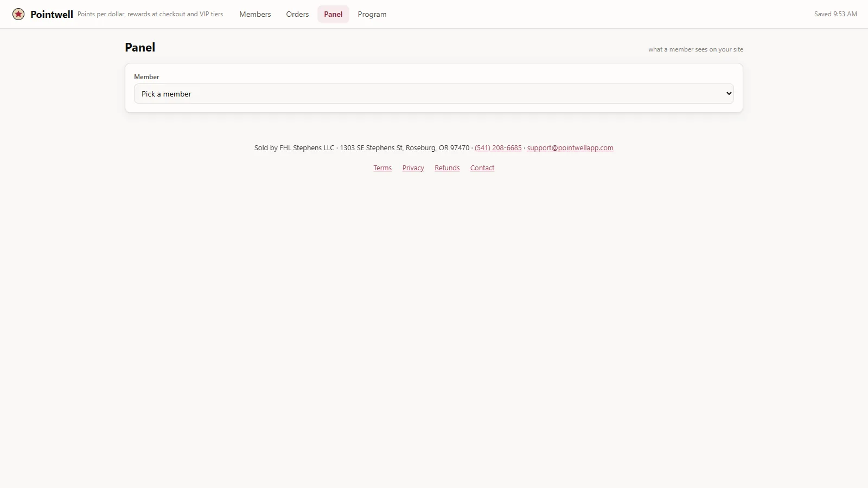Image resolution: width=868 pixels, height=488 pixels.
Task: Click the Member field label
Action: pyautogui.click(x=146, y=77)
